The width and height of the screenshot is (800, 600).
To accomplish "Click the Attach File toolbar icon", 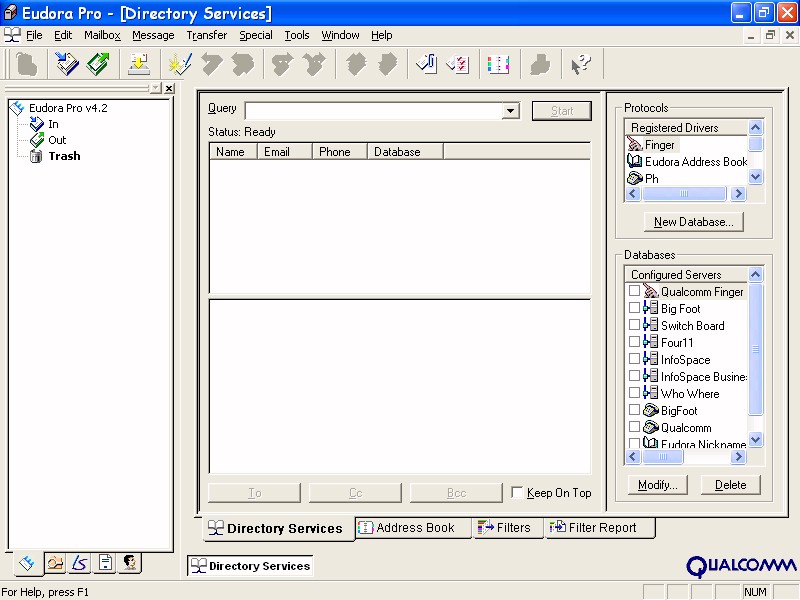I will pyautogui.click(x=427, y=64).
